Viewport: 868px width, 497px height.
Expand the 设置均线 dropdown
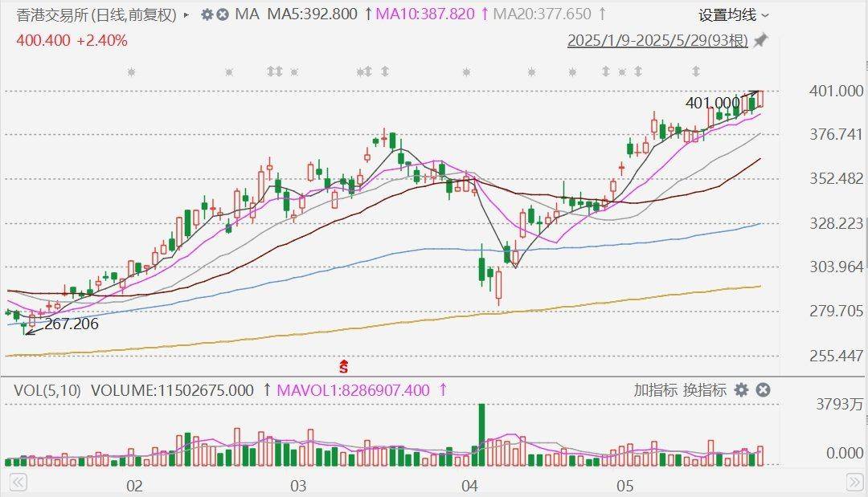[x=733, y=14]
